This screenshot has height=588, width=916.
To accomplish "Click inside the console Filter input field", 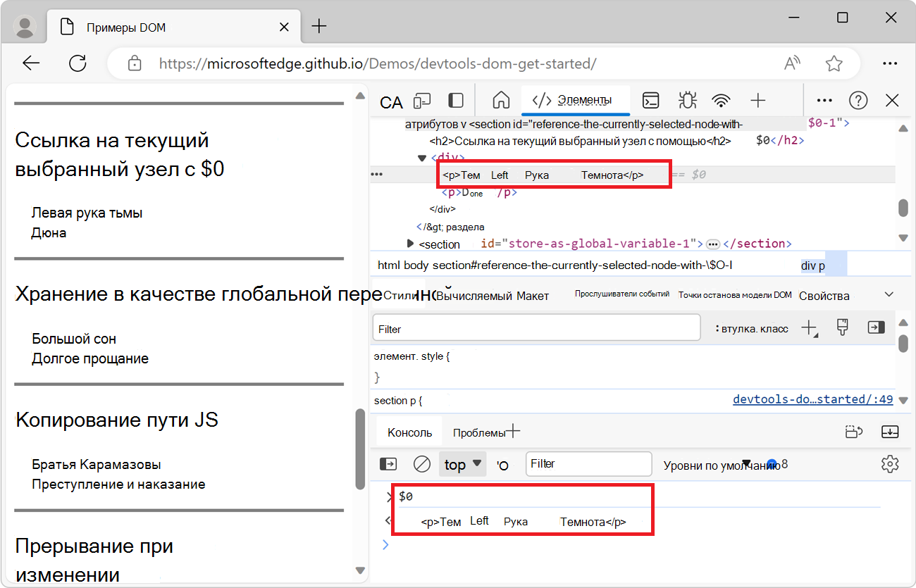I will (x=588, y=464).
